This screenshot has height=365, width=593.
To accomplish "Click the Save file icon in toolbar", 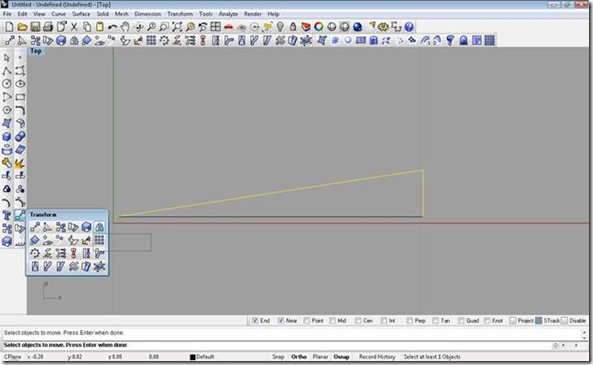I will 35,27.
